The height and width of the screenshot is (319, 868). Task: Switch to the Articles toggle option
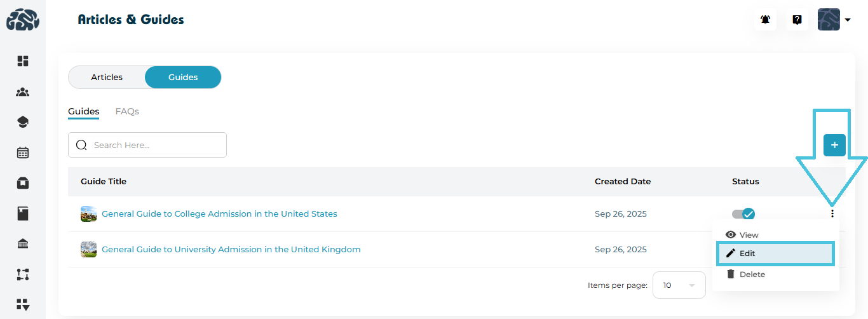pos(107,78)
